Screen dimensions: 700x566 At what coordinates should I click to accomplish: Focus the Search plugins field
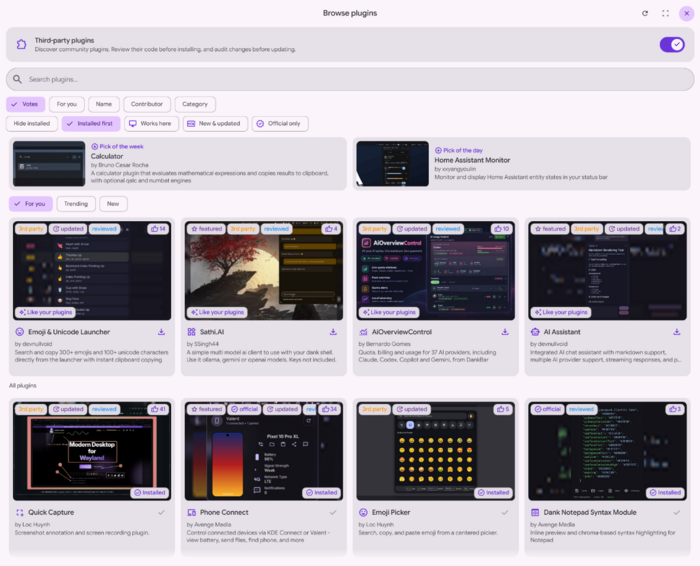click(350, 79)
